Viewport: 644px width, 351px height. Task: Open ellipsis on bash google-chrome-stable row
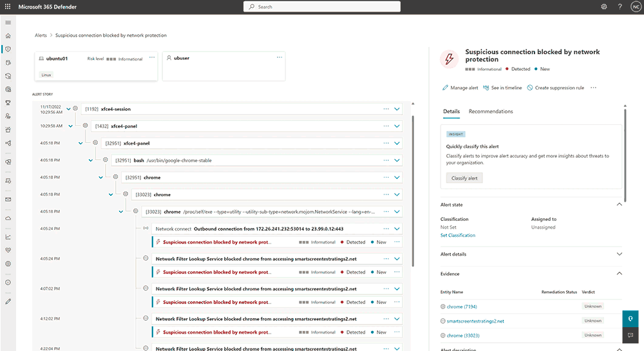click(386, 160)
